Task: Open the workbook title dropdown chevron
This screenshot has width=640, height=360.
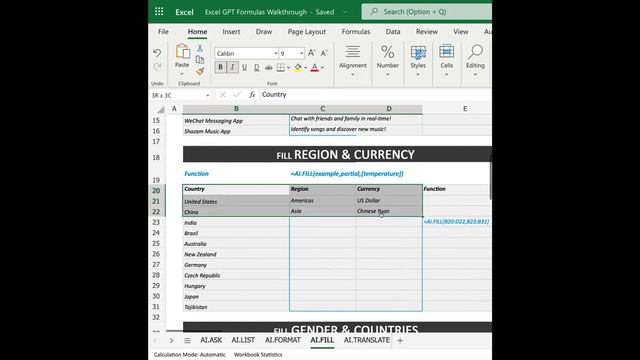Action: [345, 12]
